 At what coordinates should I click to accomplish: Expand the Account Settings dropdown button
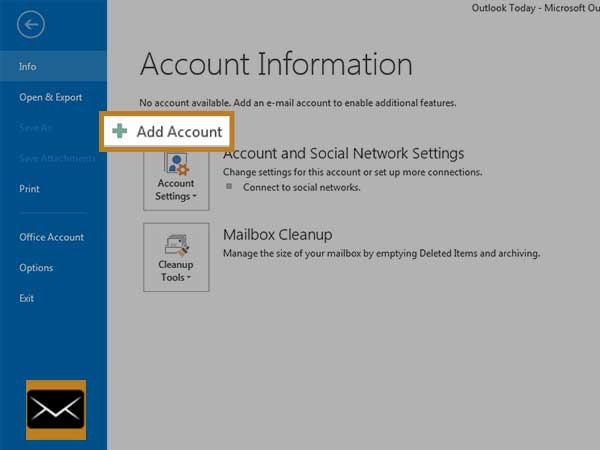(x=176, y=181)
